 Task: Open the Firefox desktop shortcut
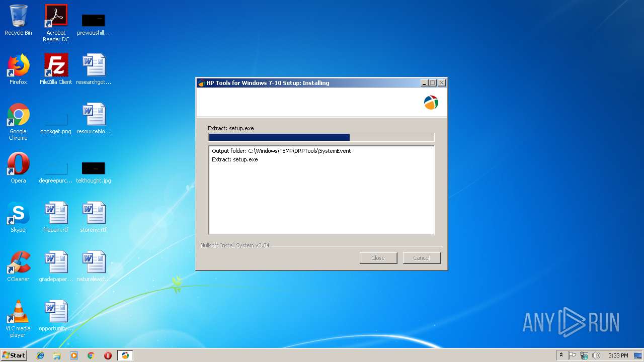[x=18, y=69]
